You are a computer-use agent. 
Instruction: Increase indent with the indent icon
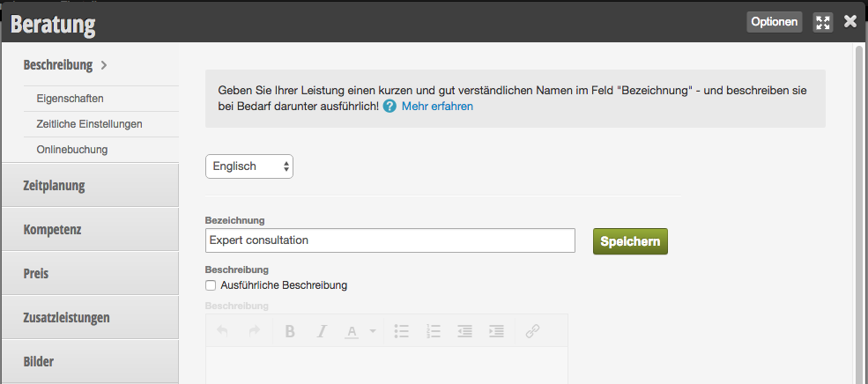[x=496, y=331]
